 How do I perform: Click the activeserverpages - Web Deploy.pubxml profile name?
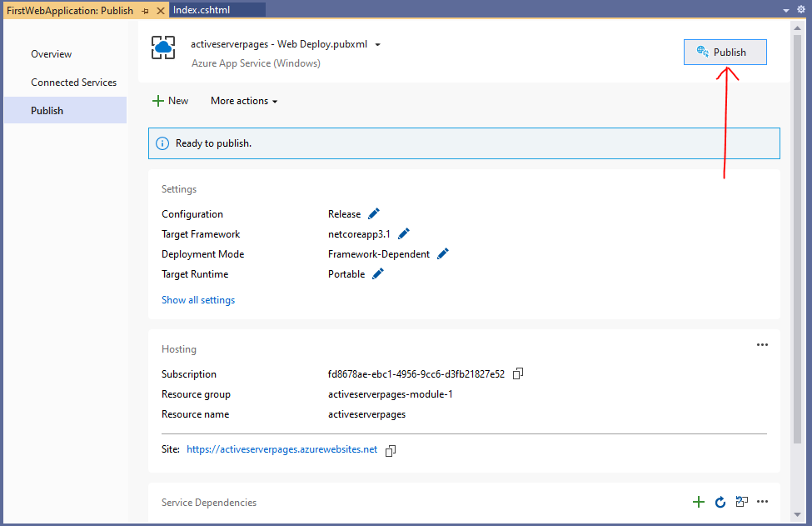click(279, 44)
